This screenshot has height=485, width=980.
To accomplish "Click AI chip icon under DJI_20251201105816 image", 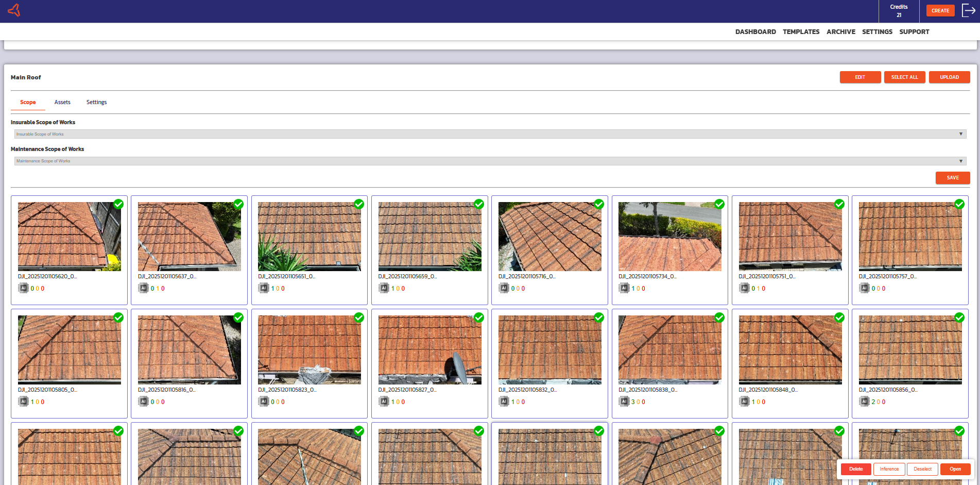I will [x=143, y=402].
